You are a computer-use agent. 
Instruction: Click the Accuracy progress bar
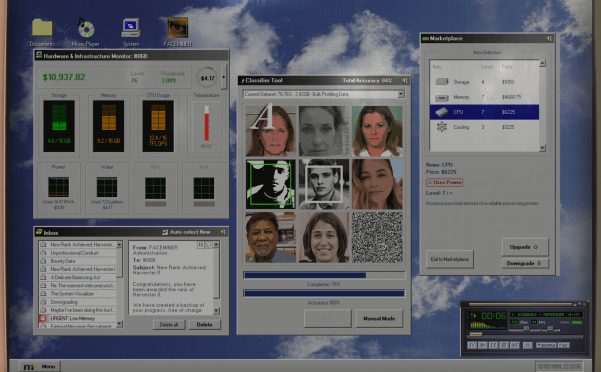pyautogui.click(x=324, y=293)
